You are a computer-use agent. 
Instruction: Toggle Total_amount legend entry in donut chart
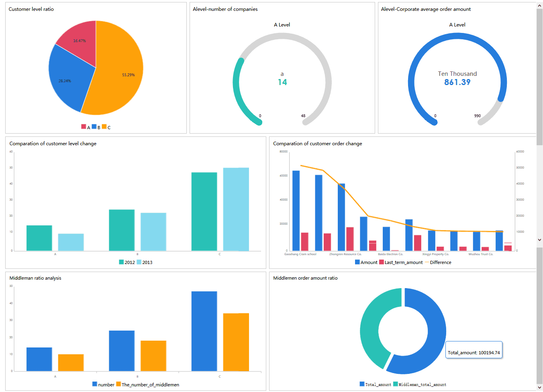376,385
